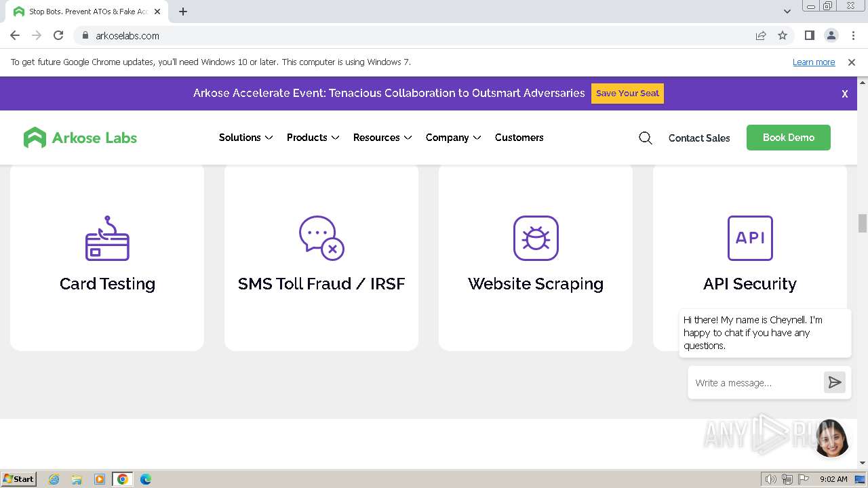Click the Action Center flag icon

(803, 479)
